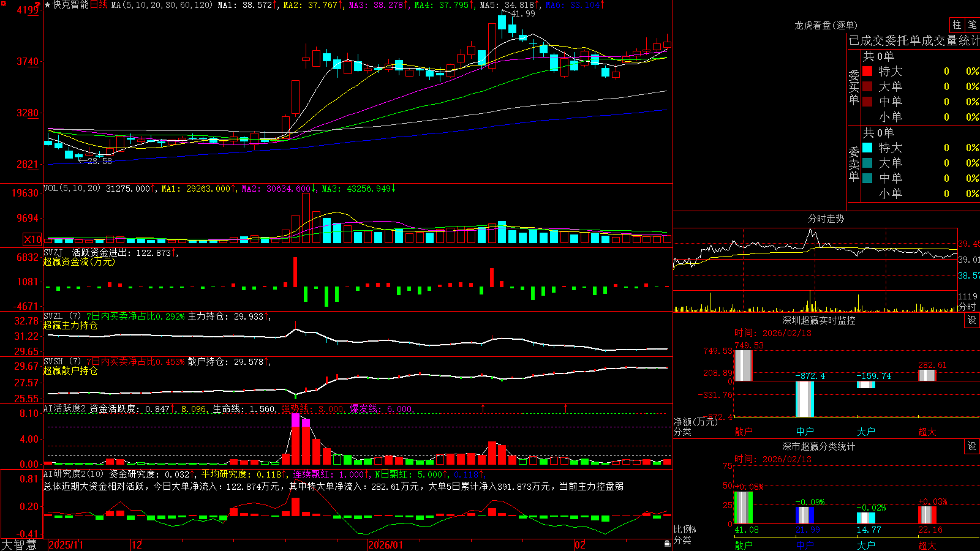The height and width of the screenshot is (551, 980).
Task: Click the 深圳超赢实时监控 panel title
Action: [x=819, y=320]
